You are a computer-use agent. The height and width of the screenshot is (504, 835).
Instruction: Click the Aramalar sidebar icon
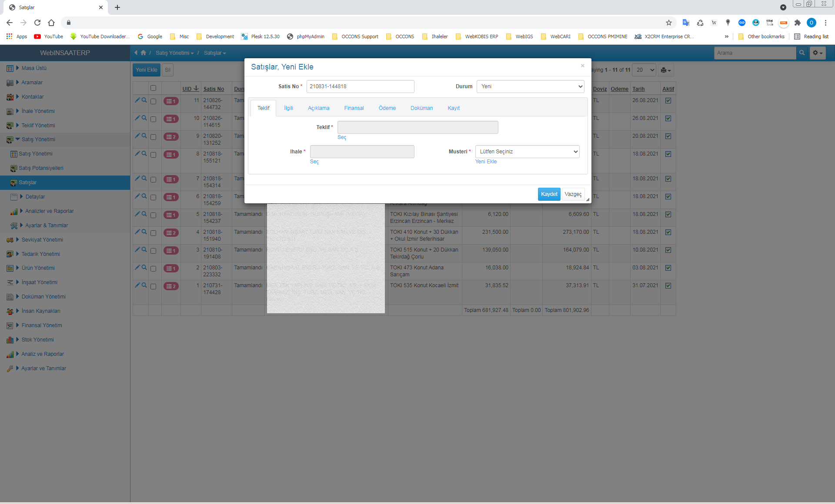coord(10,83)
